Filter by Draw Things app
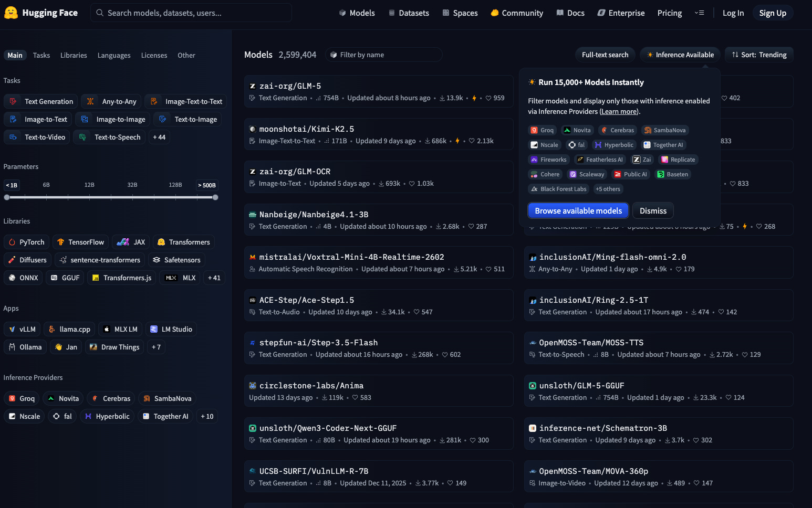 pos(114,347)
